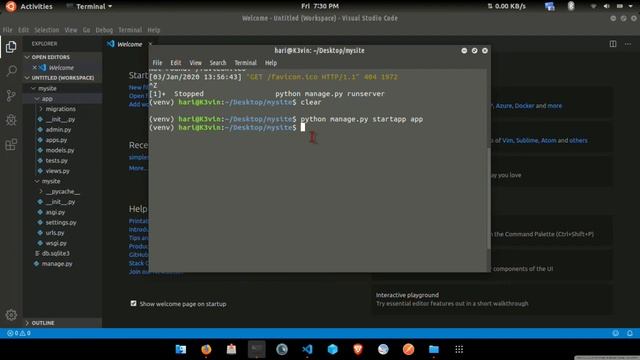Open the notifications bell in status bar

(630, 333)
